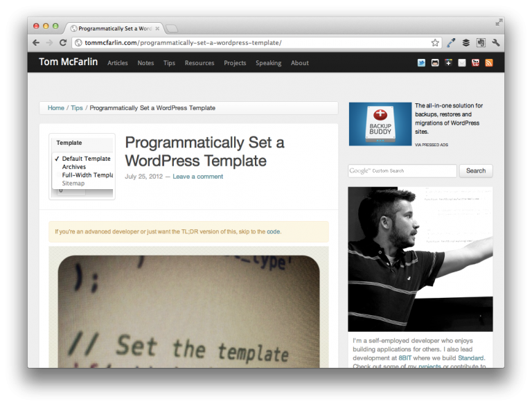Screen dimensions: 532x406
Task: Subscribe via the orange RSS icon
Action: (x=489, y=63)
